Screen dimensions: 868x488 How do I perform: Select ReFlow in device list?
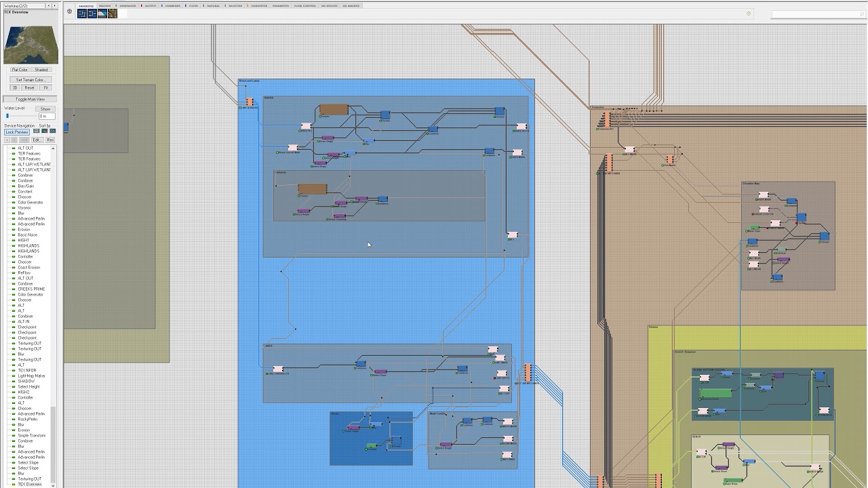click(x=24, y=273)
